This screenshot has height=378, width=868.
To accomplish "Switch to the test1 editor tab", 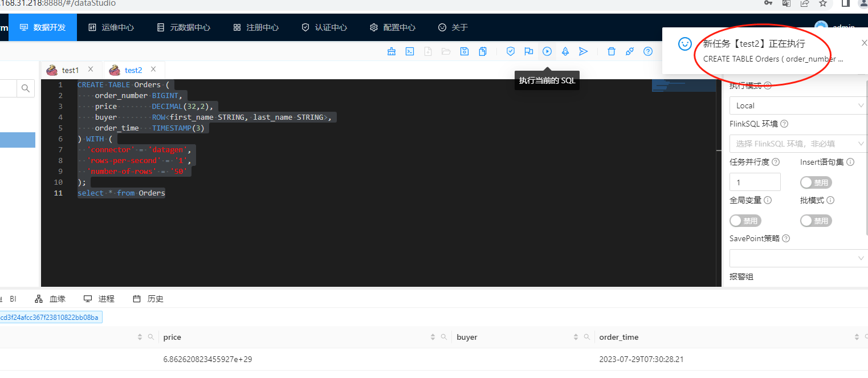I will tap(70, 70).
